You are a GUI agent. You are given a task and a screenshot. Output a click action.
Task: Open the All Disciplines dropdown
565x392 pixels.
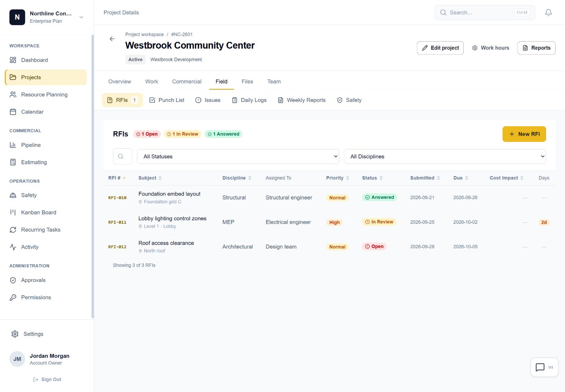445,156
